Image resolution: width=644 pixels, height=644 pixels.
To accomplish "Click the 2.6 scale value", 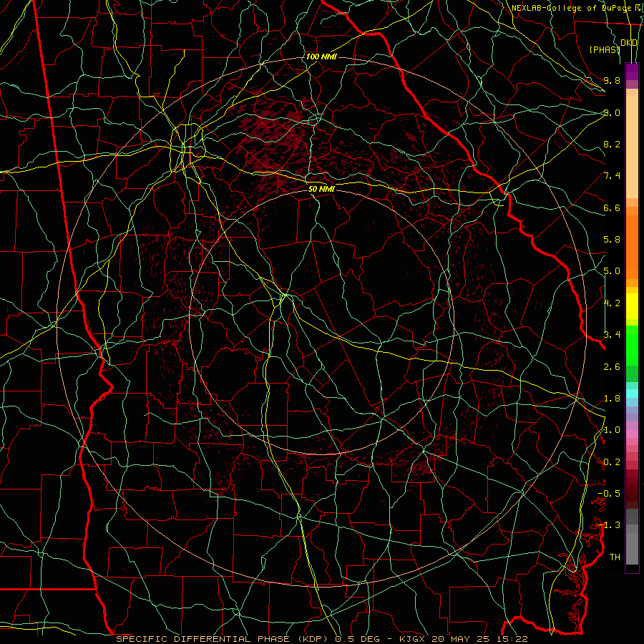I will coord(612,366).
